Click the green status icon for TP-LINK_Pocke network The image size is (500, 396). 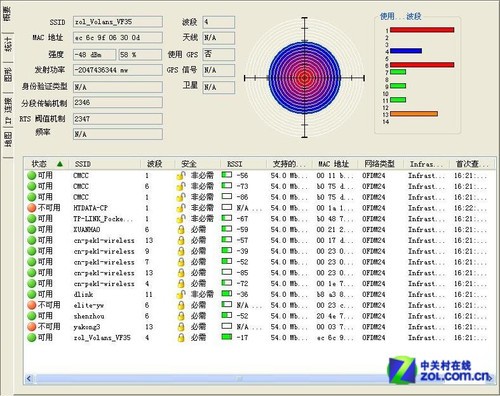[31, 219]
